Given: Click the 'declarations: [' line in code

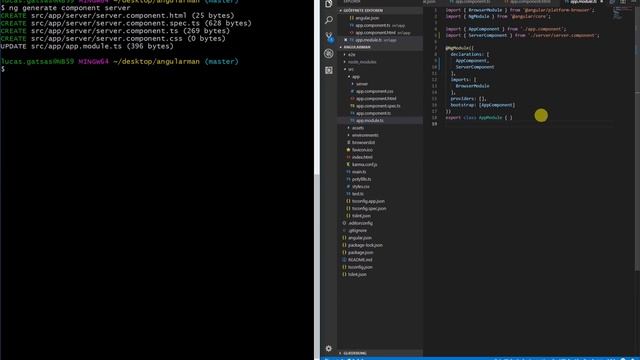Looking at the screenshot, I should click(x=469, y=54).
